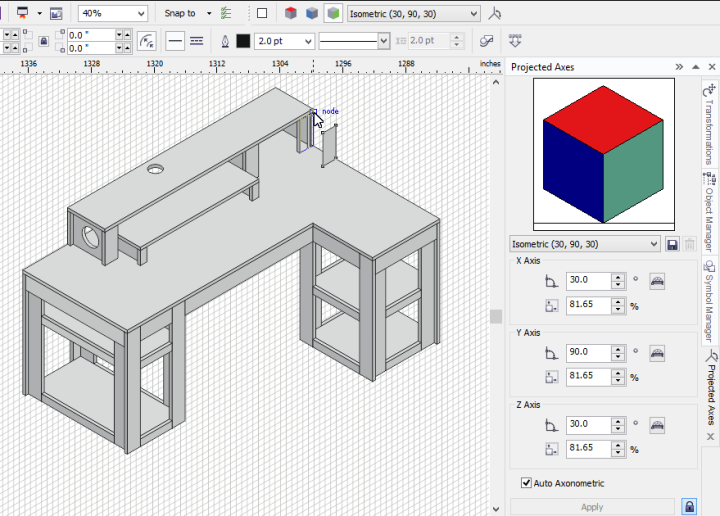This screenshot has width=720, height=516.
Task: Click the relative corner scaling icon
Action: (x=147, y=41)
